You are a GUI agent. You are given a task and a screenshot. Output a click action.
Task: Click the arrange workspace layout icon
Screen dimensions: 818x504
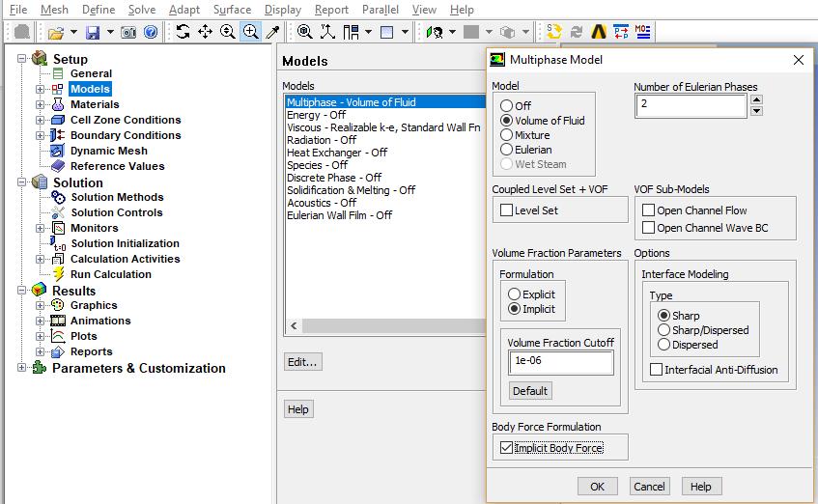tap(352, 33)
